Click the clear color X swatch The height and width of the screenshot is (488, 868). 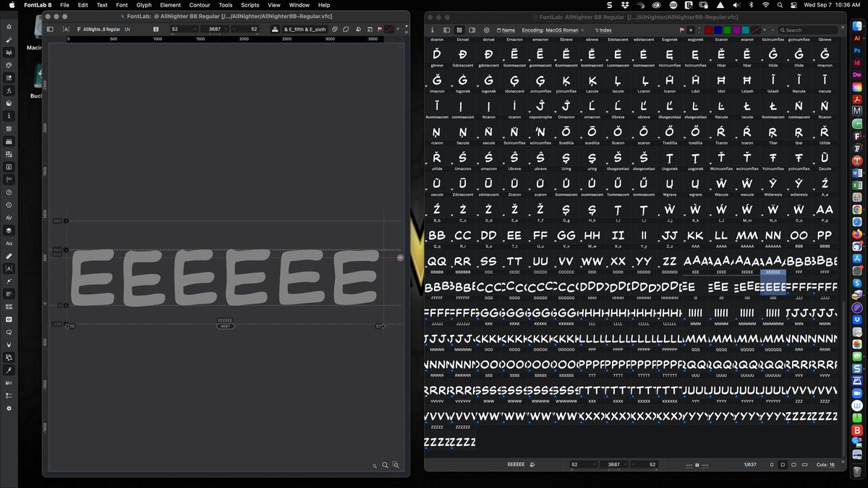point(691,30)
